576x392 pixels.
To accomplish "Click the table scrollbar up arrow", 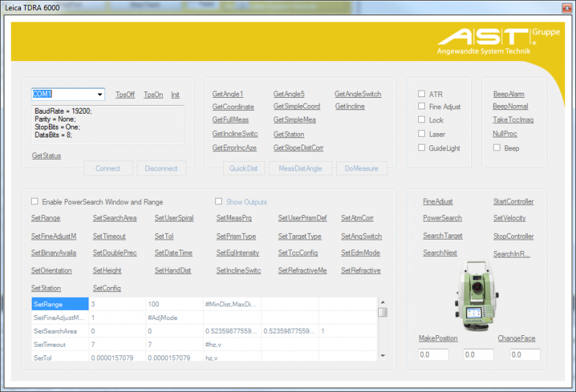I will (x=383, y=302).
